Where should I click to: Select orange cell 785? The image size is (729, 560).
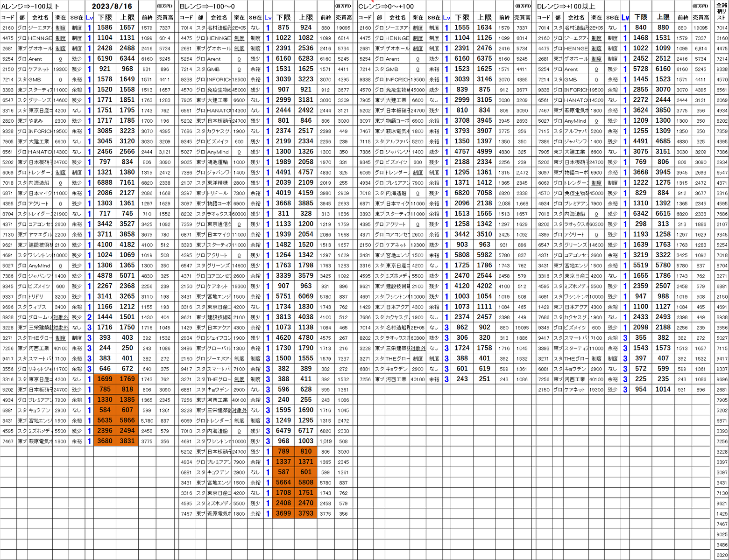[105, 390]
